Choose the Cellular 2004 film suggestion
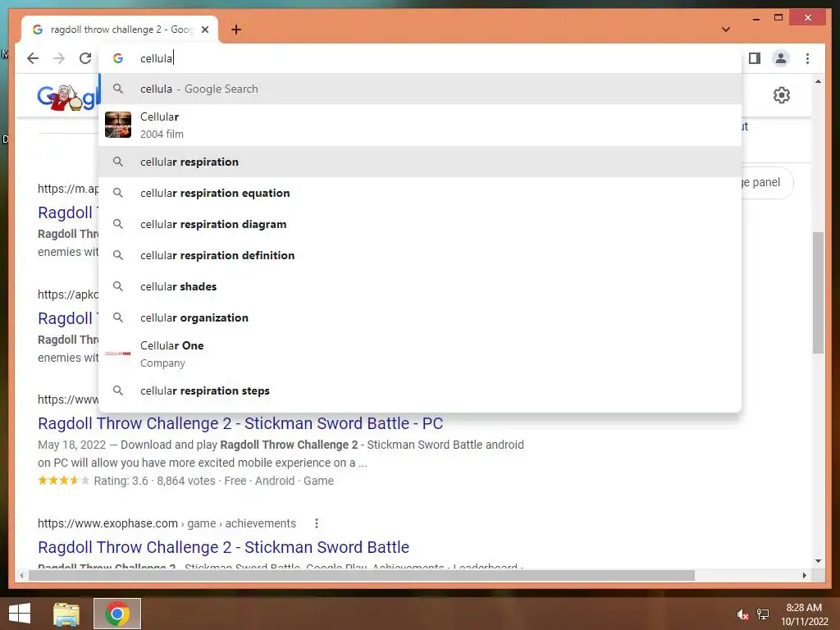The width and height of the screenshot is (840, 630). point(420,126)
